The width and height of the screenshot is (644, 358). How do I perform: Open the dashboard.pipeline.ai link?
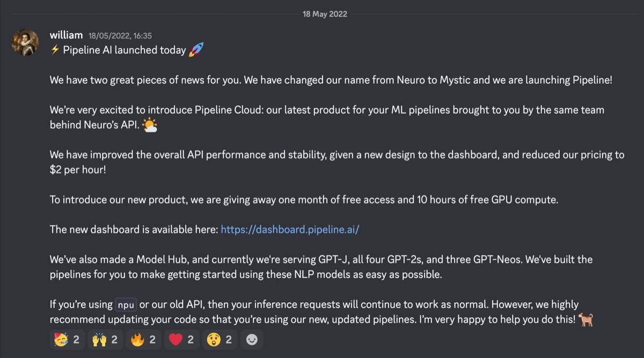[290, 229]
